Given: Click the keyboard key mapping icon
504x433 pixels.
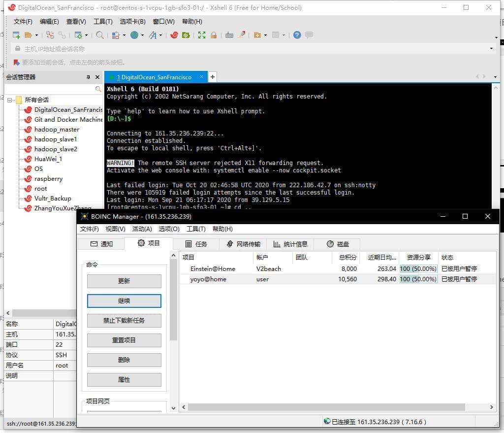Looking at the screenshot, I should tap(229, 35).
